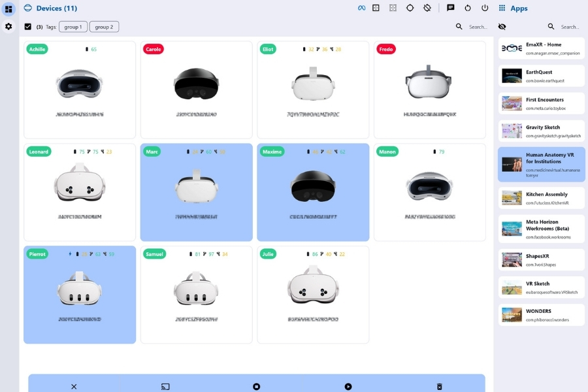Click the Achille name badge
The image size is (588, 392).
pos(37,49)
